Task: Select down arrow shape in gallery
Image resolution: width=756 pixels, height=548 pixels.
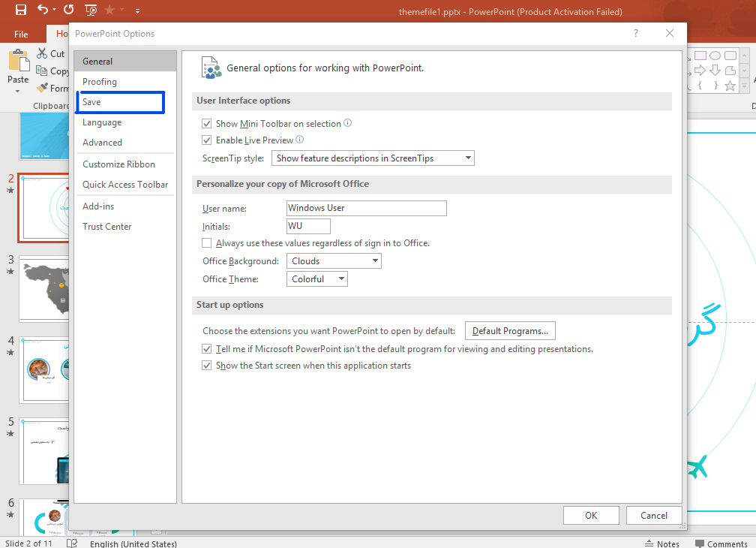Action: [715, 71]
